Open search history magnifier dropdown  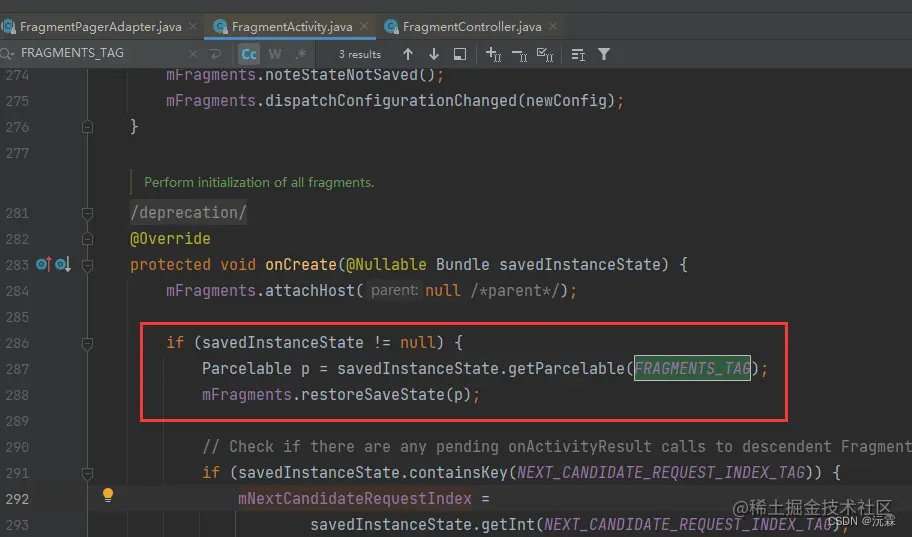(x=8, y=54)
